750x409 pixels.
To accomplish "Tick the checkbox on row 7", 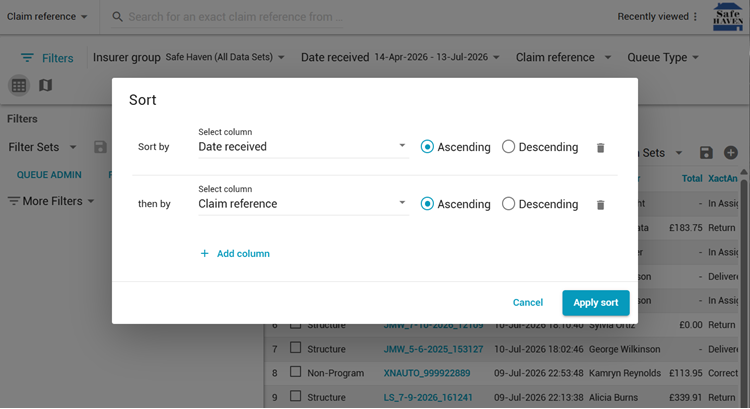I will click(x=296, y=348).
